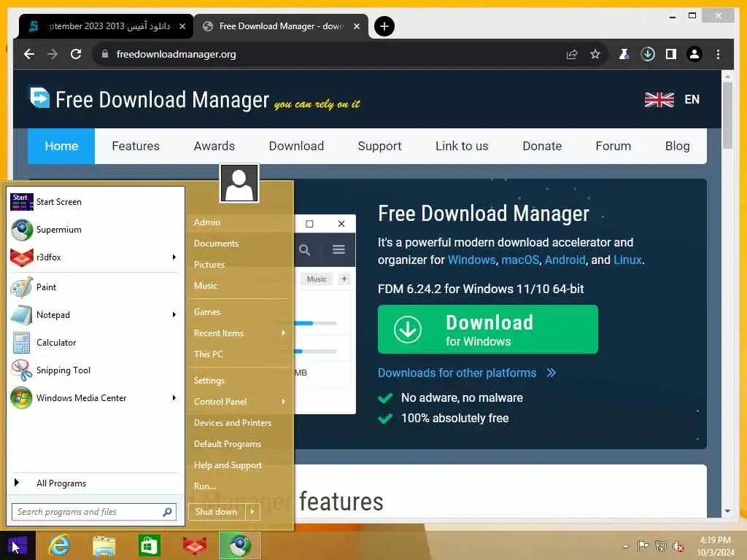
Task: Follow the macOS platform link
Action: 520,260
